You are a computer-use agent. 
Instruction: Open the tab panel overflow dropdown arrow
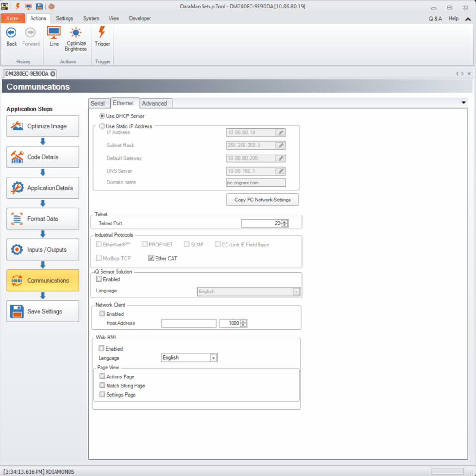463,103
